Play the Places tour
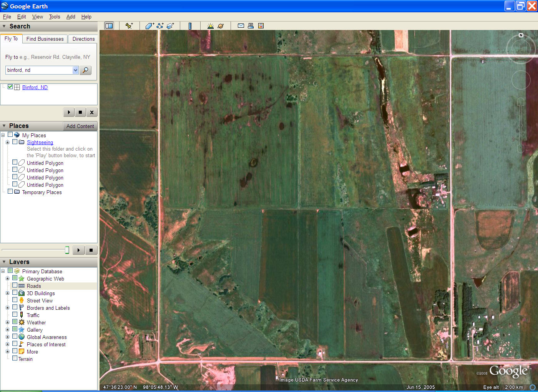Viewport: 538px width, 392px height. coord(78,250)
